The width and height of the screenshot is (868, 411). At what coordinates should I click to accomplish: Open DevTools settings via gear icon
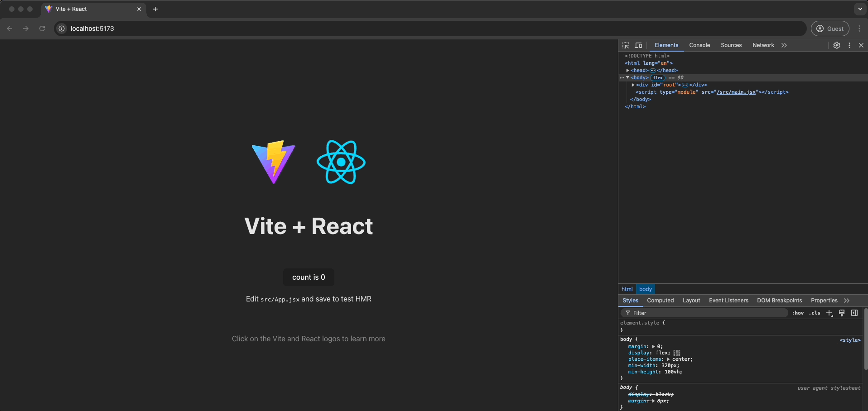click(x=837, y=45)
